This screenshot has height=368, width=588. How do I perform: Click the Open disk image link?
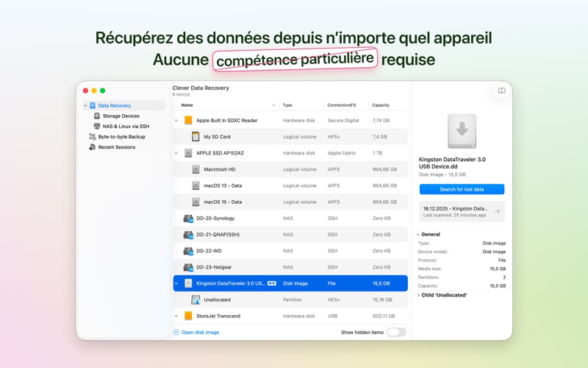(x=200, y=333)
